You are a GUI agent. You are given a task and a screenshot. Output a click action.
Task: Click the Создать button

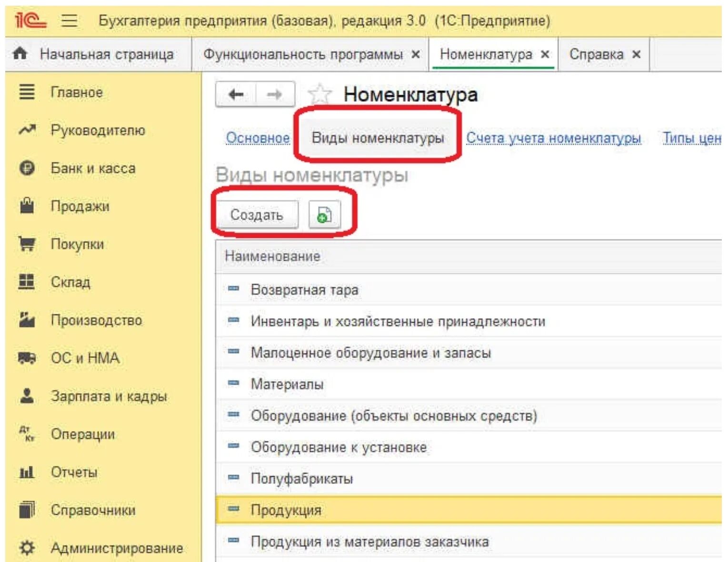(x=257, y=215)
